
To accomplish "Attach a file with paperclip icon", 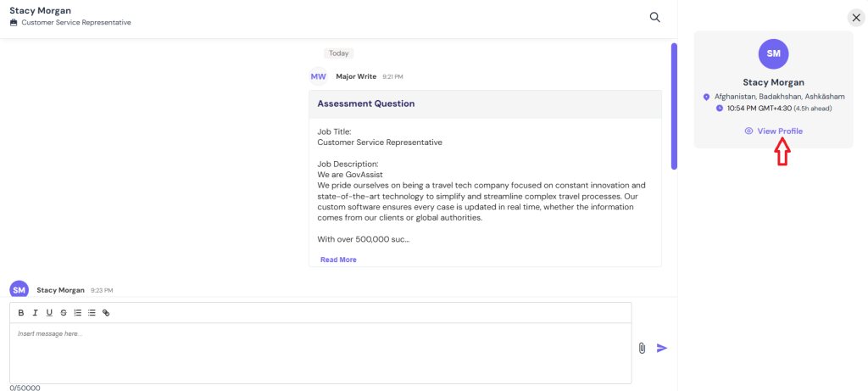I will pyautogui.click(x=643, y=348).
